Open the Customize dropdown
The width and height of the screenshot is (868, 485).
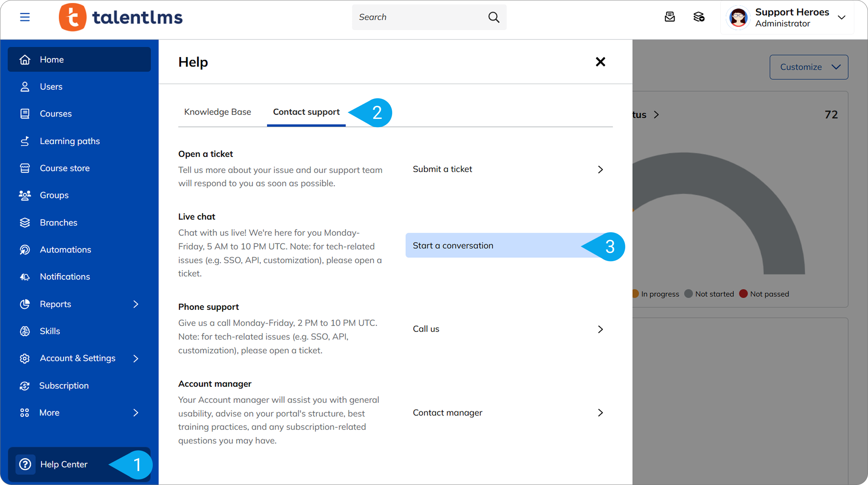coord(809,67)
